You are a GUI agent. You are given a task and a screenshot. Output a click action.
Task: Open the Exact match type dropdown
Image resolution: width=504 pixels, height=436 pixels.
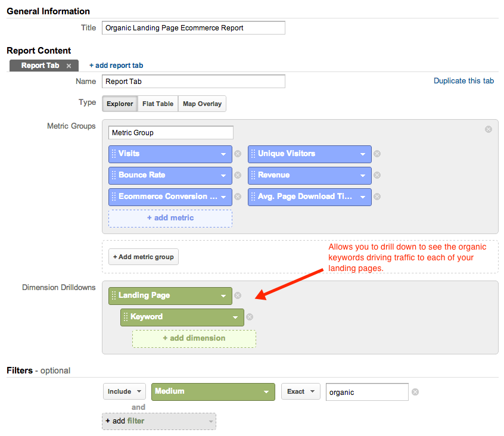[301, 391]
